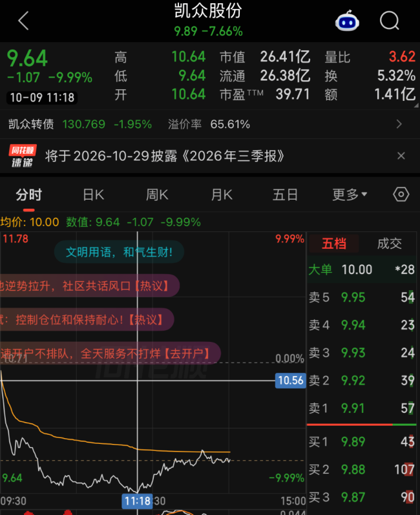Open the 更多 chart period dropdown
The height and width of the screenshot is (515, 420).
pos(350,194)
